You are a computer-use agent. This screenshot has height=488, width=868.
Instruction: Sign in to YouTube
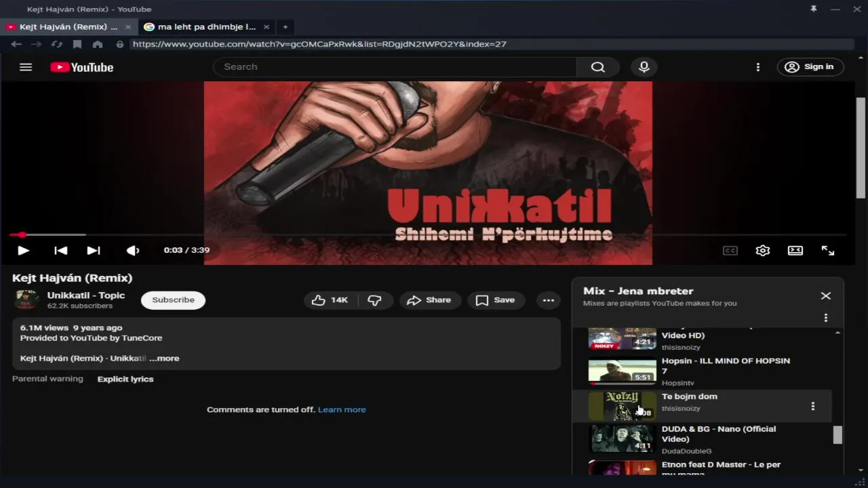point(810,67)
